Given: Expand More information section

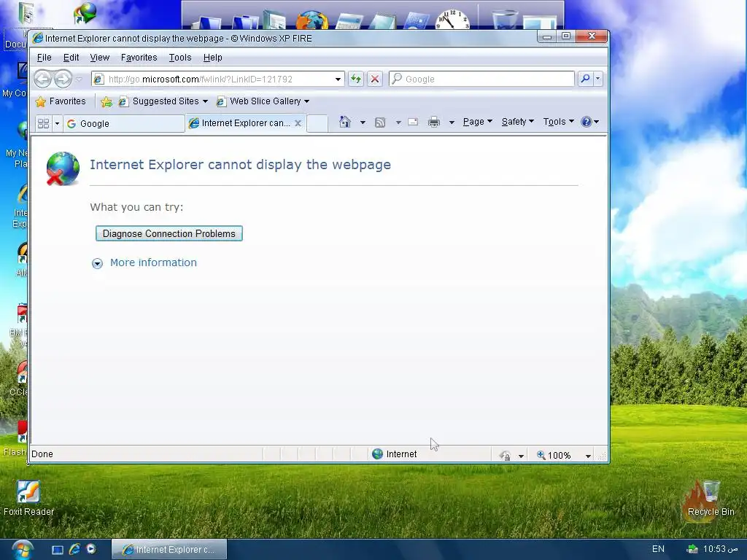Looking at the screenshot, I should point(97,263).
